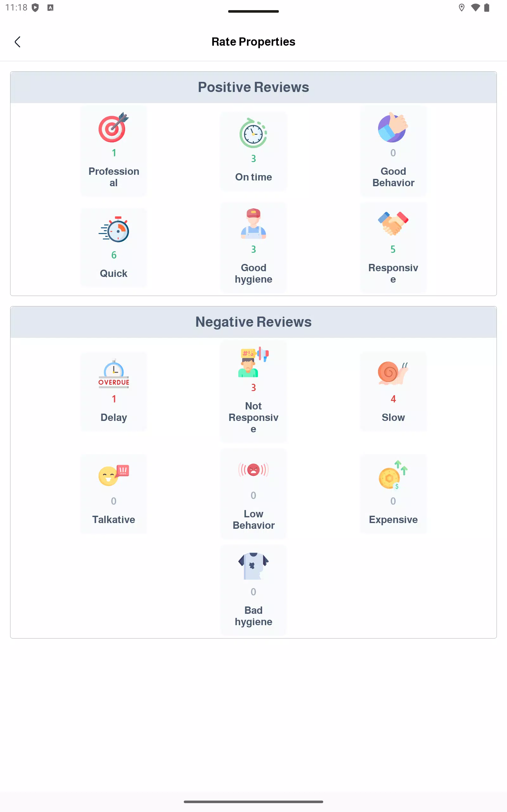Tap the back arrow icon
Viewport: 507px width, 812px height.
(17, 42)
